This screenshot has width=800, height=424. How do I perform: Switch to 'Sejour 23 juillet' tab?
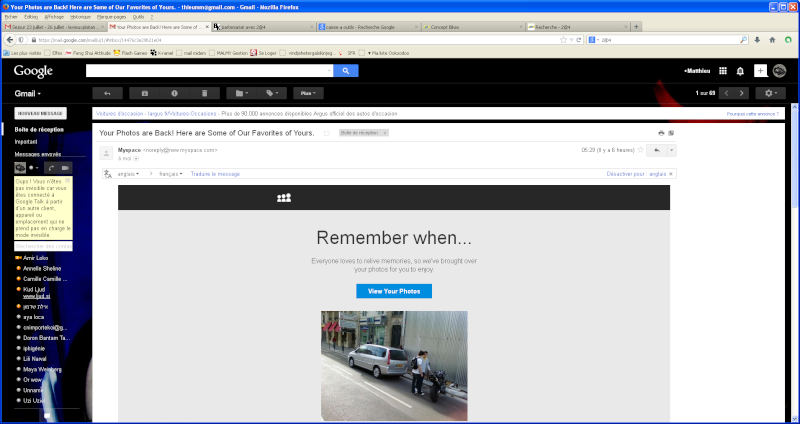[x=54, y=27]
